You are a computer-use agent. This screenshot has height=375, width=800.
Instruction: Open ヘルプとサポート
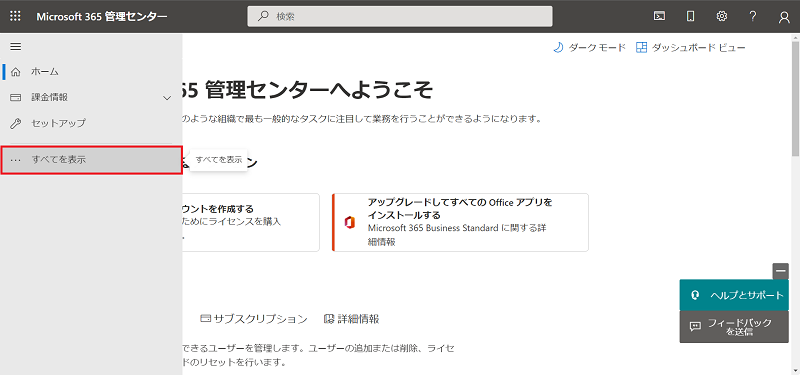pos(734,295)
